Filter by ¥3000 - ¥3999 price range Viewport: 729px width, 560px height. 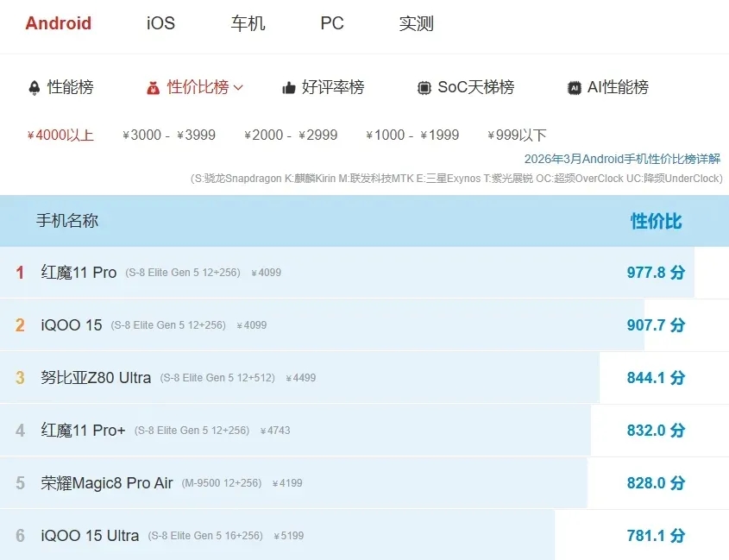pyautogui.click(x=169, y=135)
